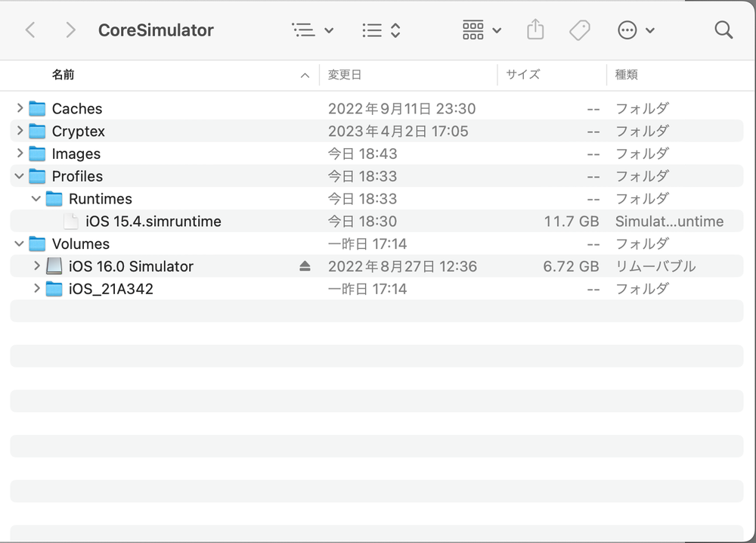Sort by サイズ column header
This screenshot has width=756, height=543.
(522, 75)
